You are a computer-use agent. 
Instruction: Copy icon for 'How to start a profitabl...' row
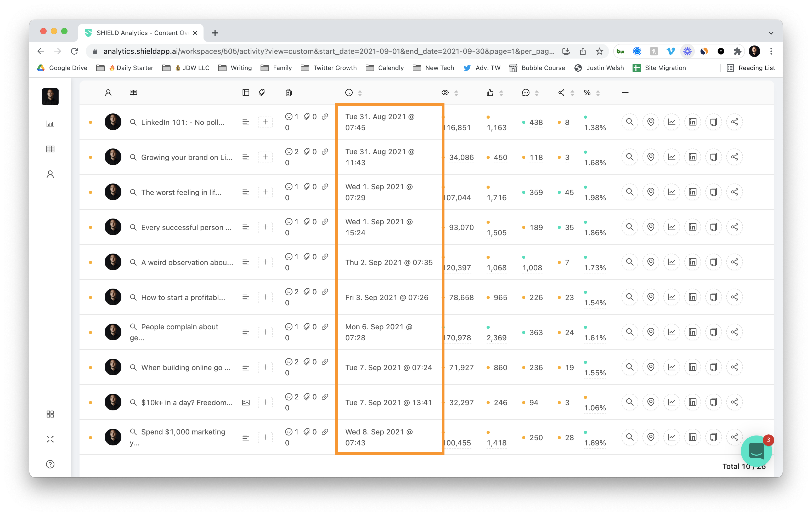tap(713, 297)
